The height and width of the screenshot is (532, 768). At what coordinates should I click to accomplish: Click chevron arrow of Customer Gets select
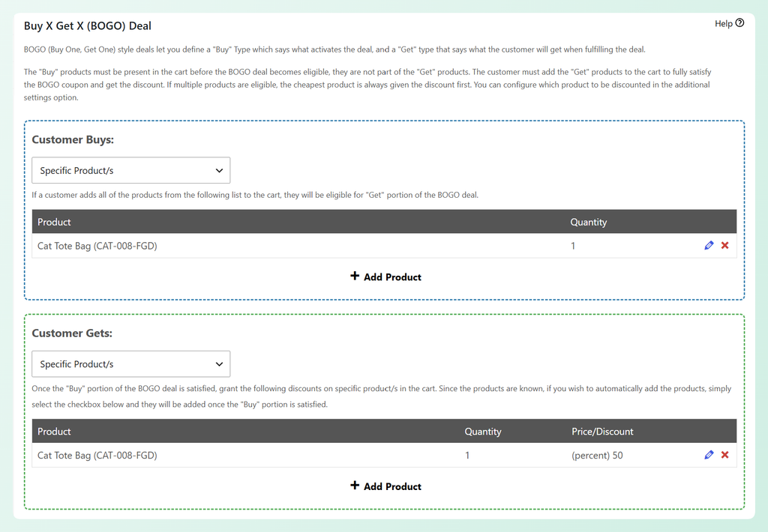click(x=219, y=364)
